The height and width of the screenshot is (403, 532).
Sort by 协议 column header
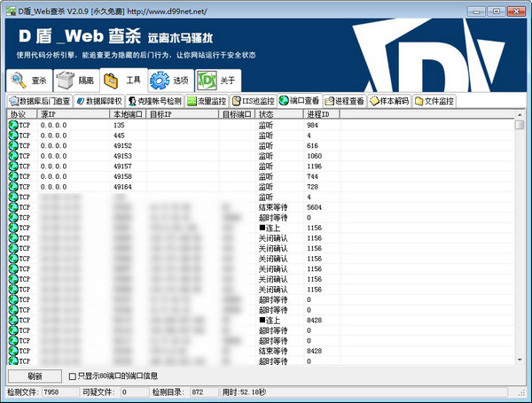(x=22, y=114)
